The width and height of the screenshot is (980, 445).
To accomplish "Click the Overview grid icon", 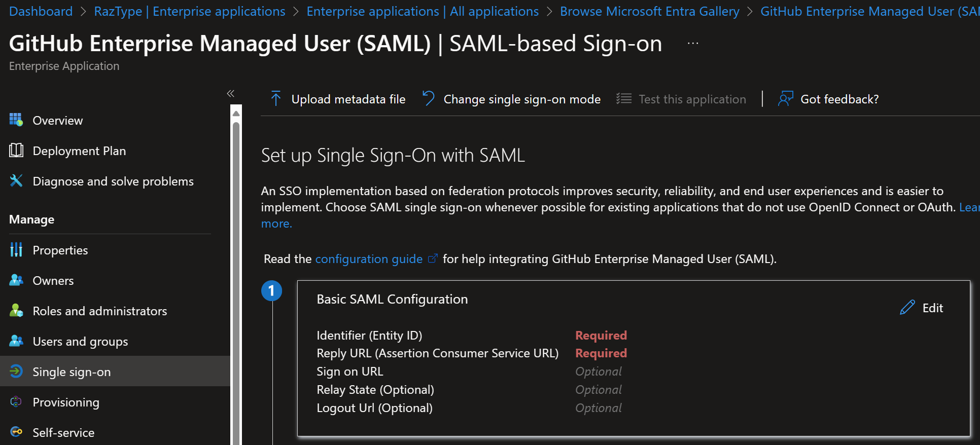I will [x=16, y=120].
